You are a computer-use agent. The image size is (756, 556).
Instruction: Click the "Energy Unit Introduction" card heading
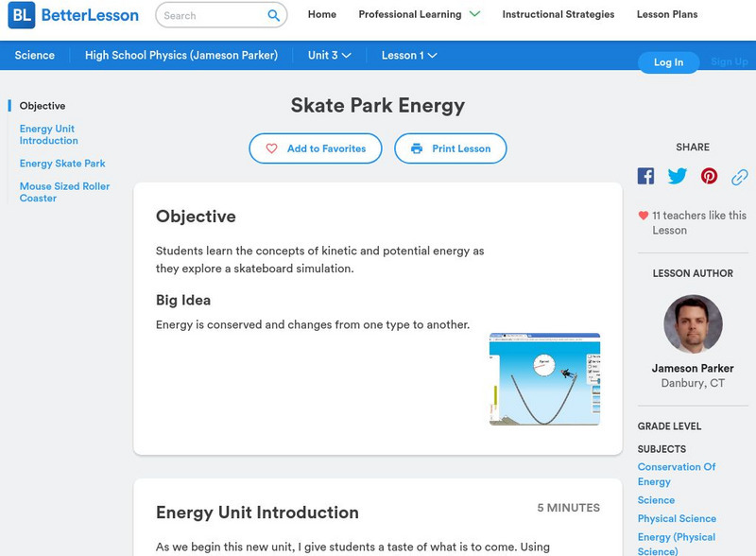(257, 513)
